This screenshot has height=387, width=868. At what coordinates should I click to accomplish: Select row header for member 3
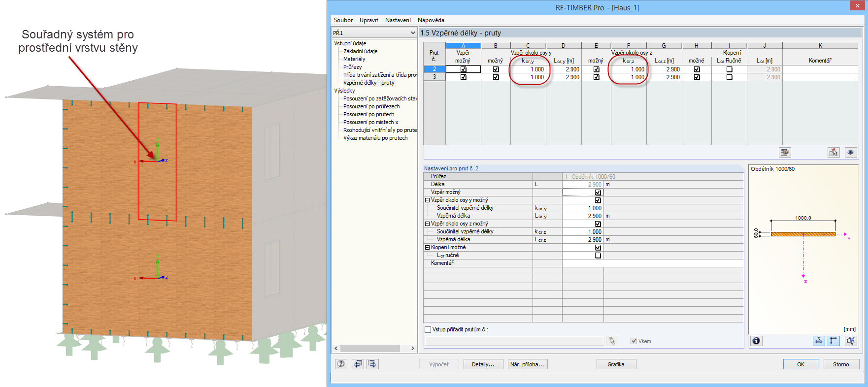434,77
